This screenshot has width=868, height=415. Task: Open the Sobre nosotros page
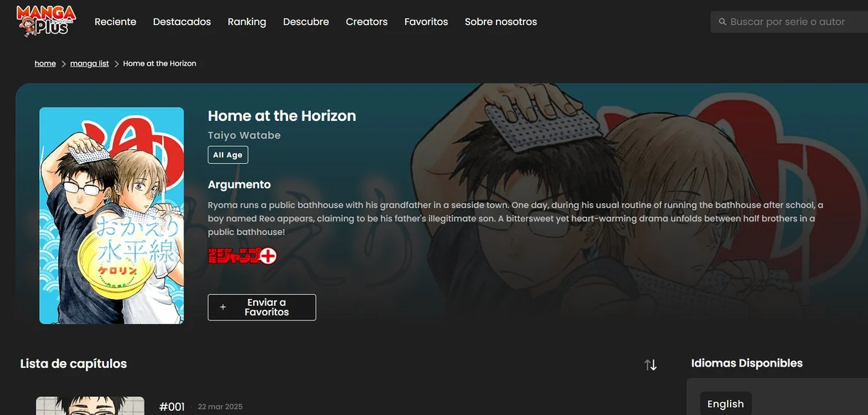[501, 22]
